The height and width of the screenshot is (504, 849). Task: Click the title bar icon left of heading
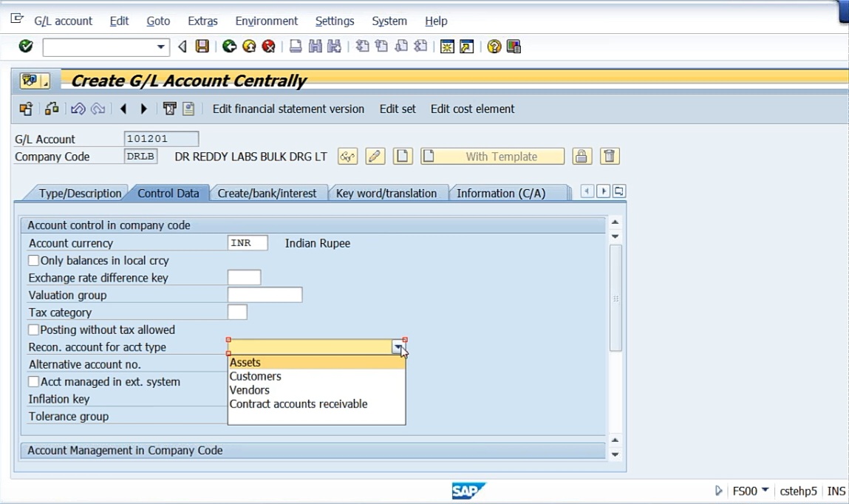point(35,81)
